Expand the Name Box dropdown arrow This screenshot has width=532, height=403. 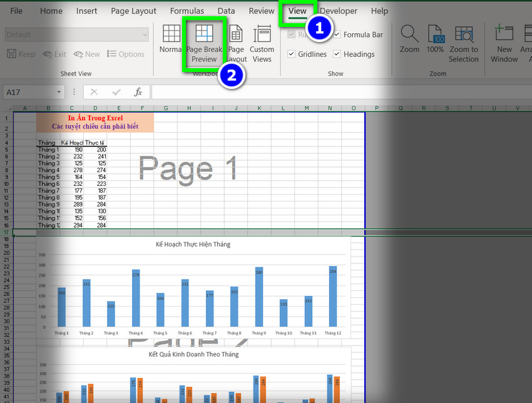(59, 92)
